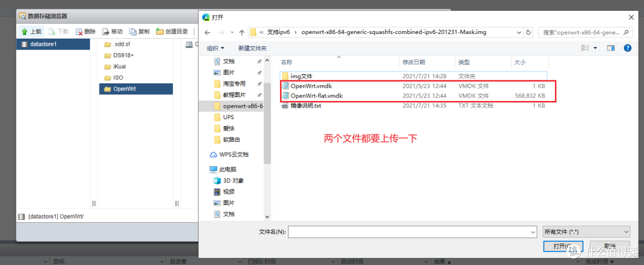Click the Upload button in datastore browser
644x265 pixels.
[32, 32]
